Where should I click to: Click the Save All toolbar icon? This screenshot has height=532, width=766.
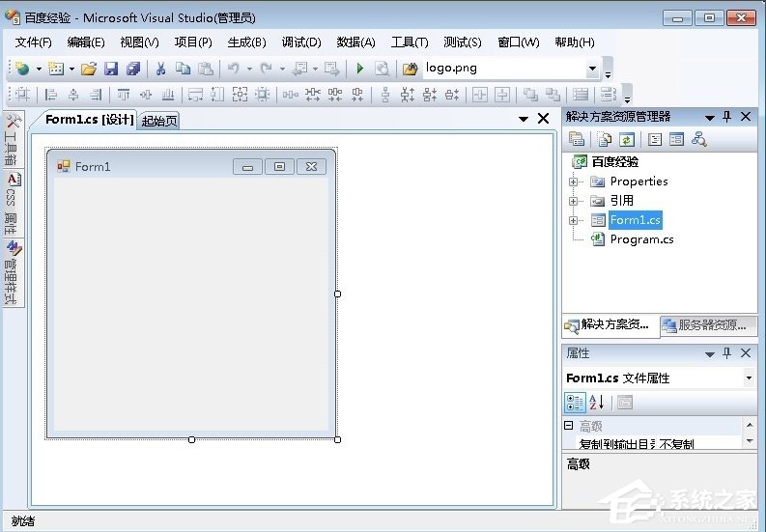[x=132, y=69]
